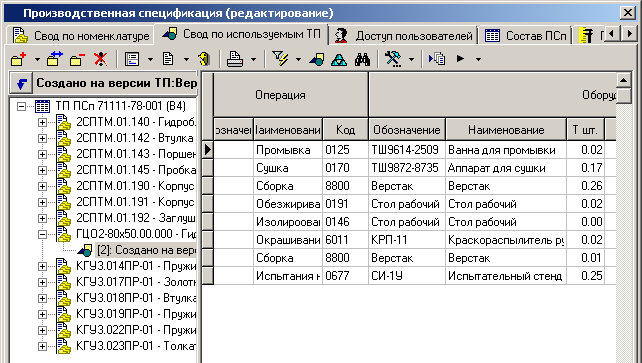The image size is (642, 363).
Task: Click the cyan triangle pyramid icon
Action: pyautogui.click(x=339, y=60)
